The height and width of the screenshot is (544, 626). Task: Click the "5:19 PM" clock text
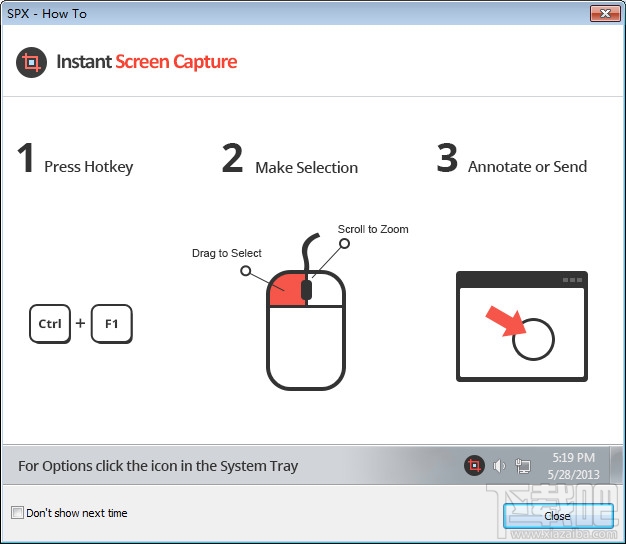click(x=574, y=457)
